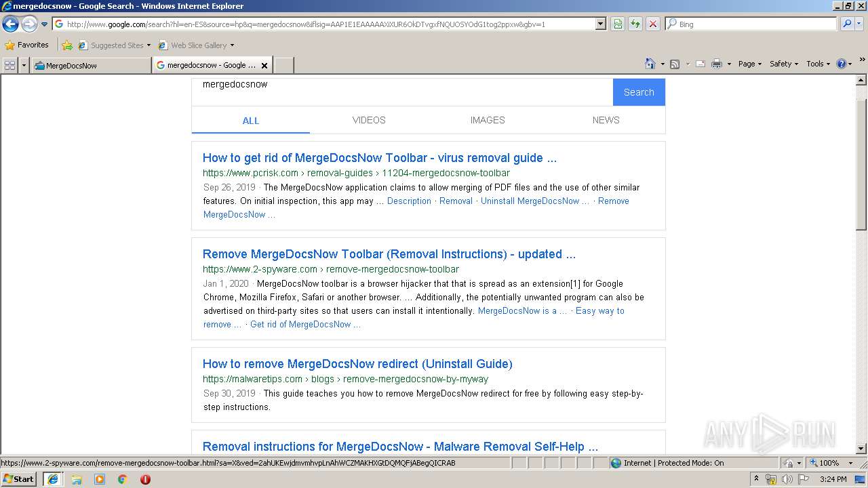868x488 pixels.
Task: Click the Removal sitelink
Action: 456,201
